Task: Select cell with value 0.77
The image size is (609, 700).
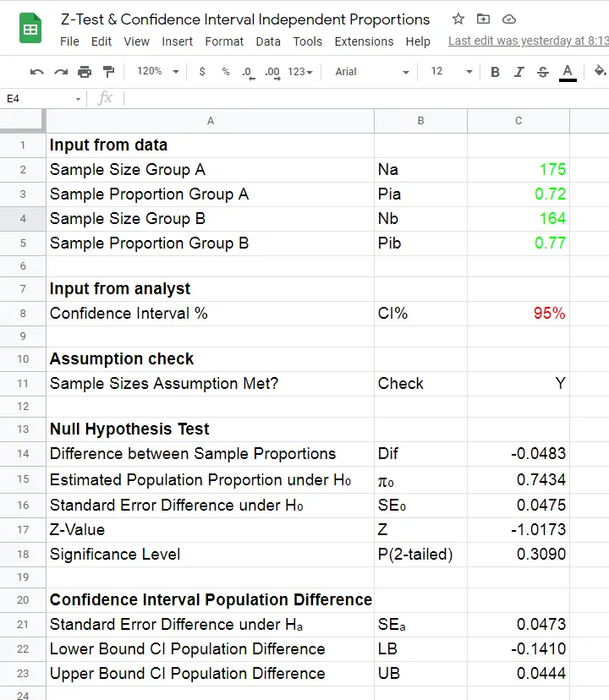Action: point(518,243)
